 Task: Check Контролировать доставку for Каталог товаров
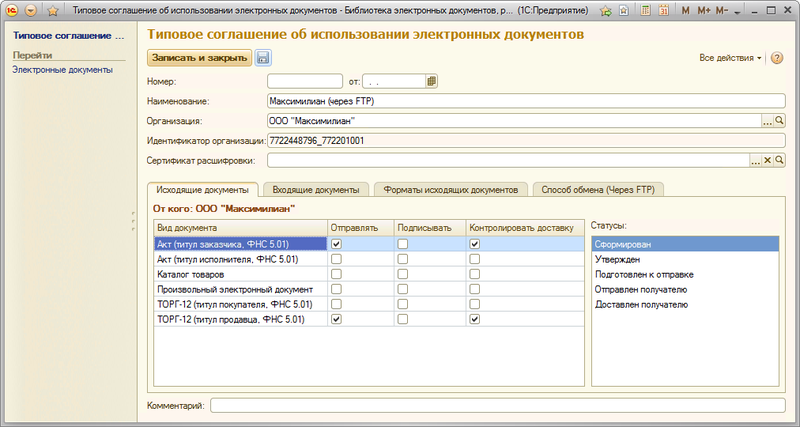pos(475,274)
